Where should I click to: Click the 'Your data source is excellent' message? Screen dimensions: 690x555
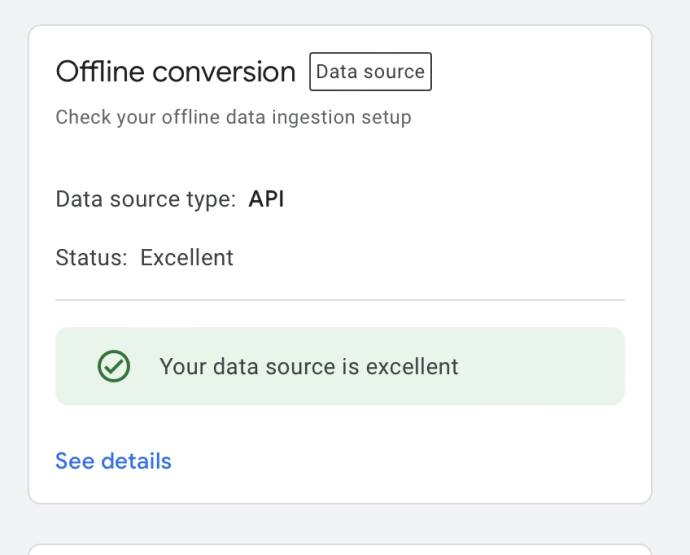pyautogui.click(x=308, y=367)
